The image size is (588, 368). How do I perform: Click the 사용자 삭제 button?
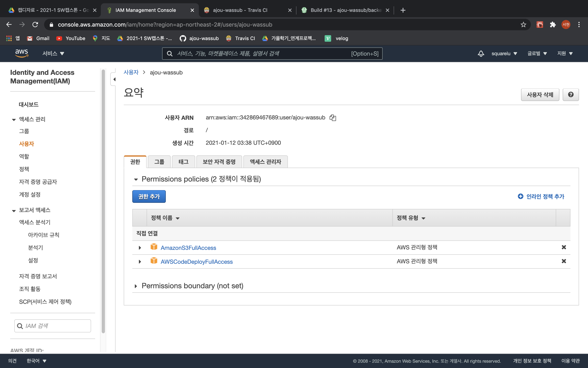click(540, 95)
